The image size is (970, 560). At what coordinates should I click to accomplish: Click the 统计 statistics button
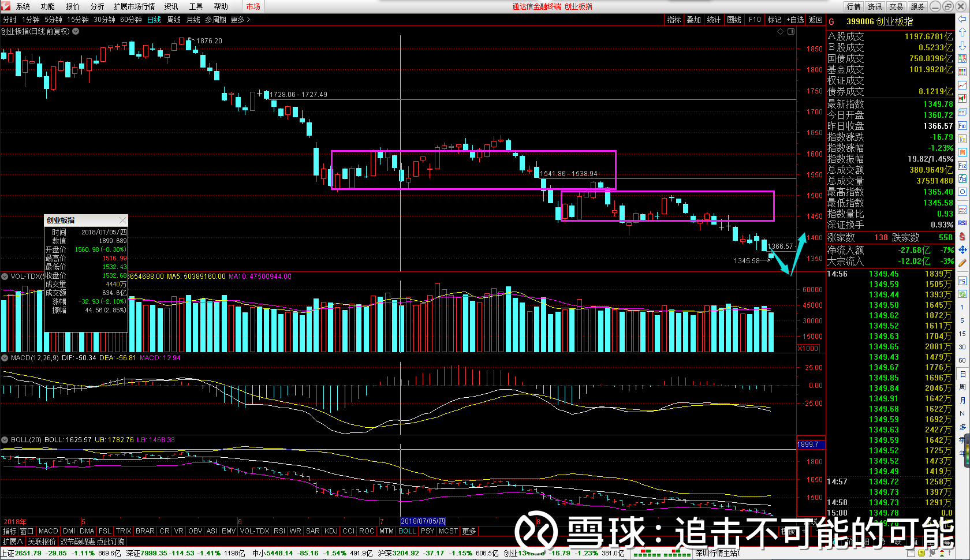tap(714, 20)
